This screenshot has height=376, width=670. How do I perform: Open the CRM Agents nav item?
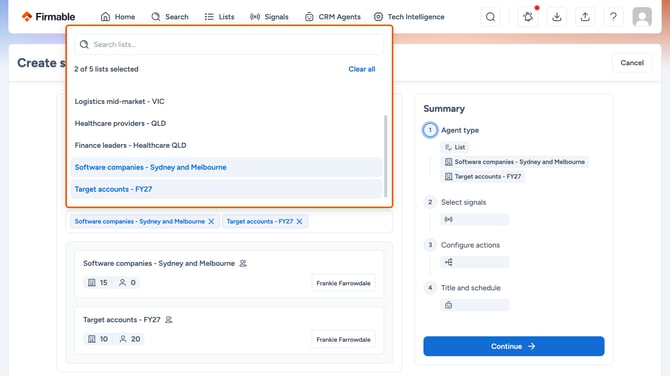tap(332, 17)
